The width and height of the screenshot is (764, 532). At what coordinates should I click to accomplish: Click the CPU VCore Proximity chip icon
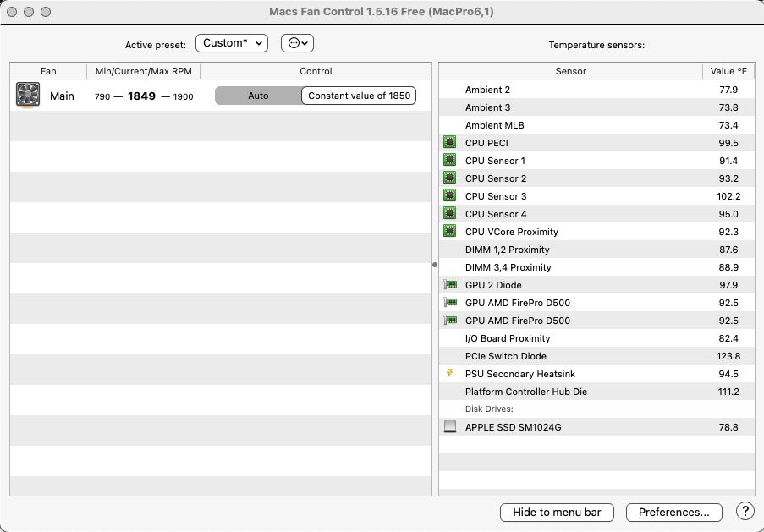coord(450,231)
